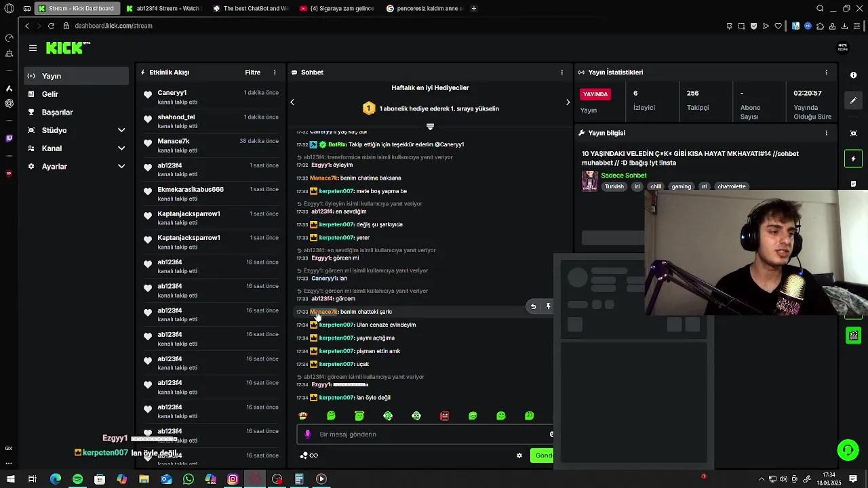The width and height of the screenshot is (868, 488).
Task: Open ChatGPT in browser sidebar
Action: (9, 103)
